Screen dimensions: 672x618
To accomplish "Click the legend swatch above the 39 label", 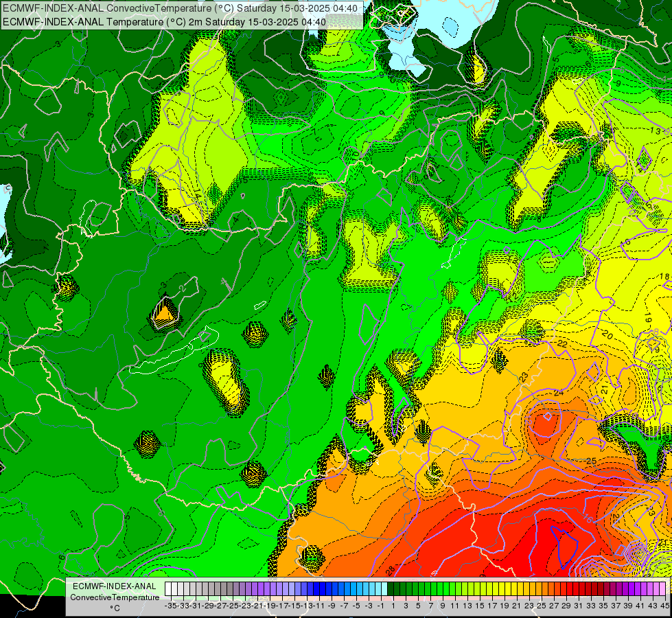I will tap(625, 588).
